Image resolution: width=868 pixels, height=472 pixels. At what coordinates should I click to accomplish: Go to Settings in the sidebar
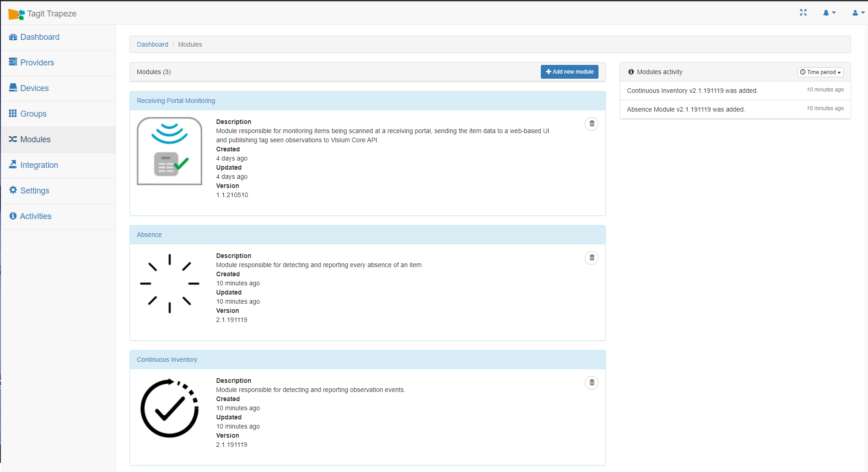click(x=58, y=191)
